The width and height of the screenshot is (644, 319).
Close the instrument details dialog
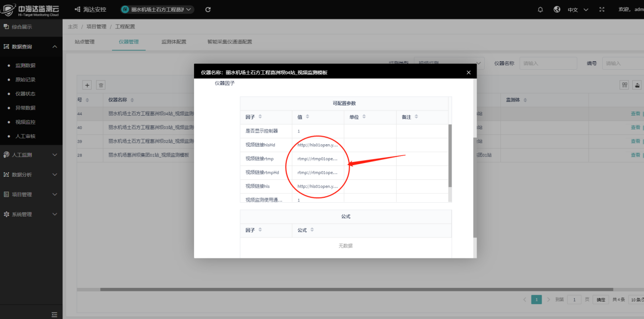[468, 72]
